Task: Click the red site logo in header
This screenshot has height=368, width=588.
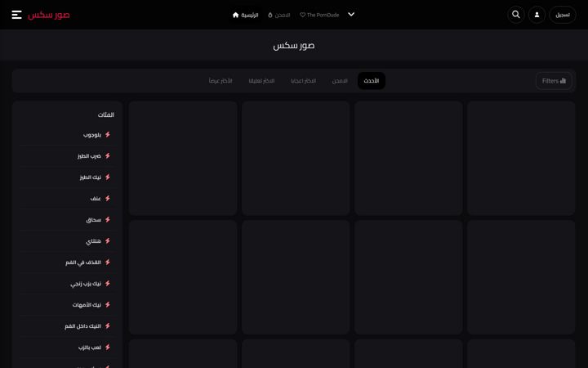Action: tap(49, 15)
